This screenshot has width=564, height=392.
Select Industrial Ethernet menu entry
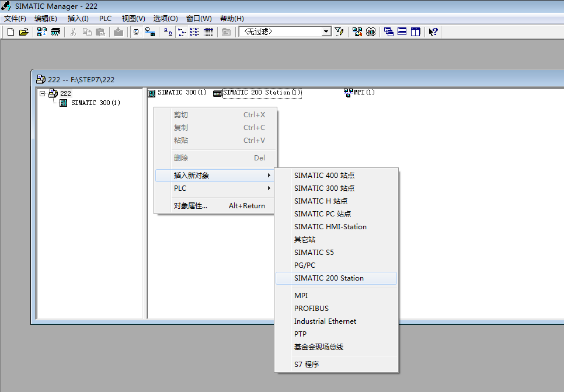click(x=325, y=321)
